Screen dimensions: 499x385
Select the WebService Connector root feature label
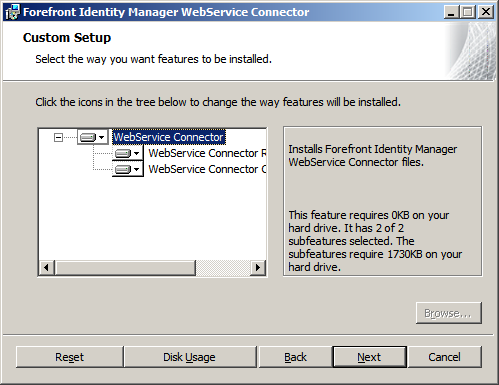coord(169,137)
